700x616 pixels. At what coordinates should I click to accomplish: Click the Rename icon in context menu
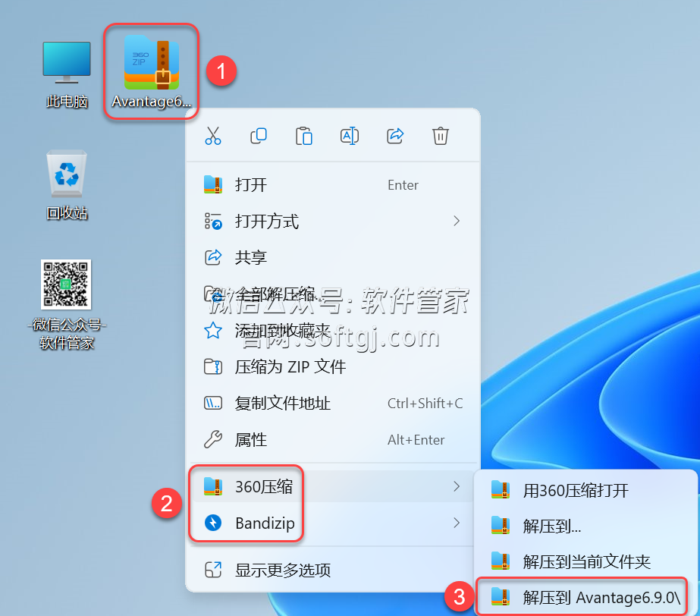[x=350, y=136]
